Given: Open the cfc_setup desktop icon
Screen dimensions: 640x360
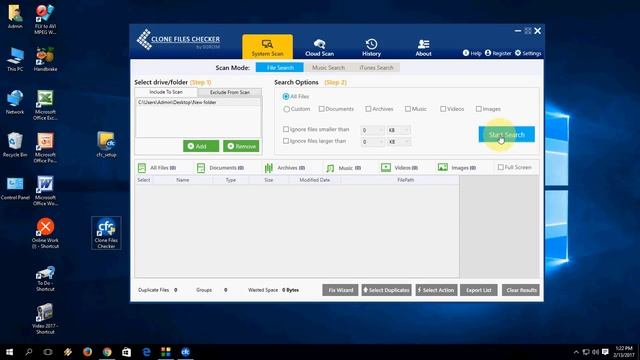Looking at the screenshot, I should click(x=107, y=144).
